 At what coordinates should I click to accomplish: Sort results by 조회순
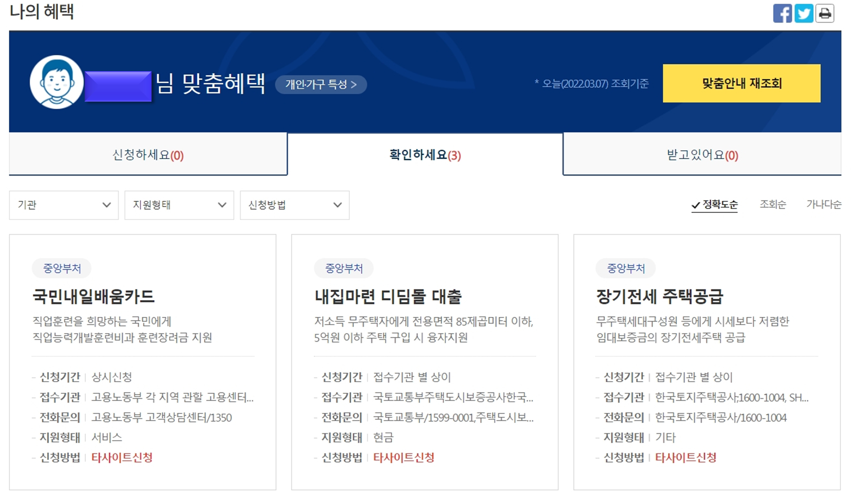(772, 204)
